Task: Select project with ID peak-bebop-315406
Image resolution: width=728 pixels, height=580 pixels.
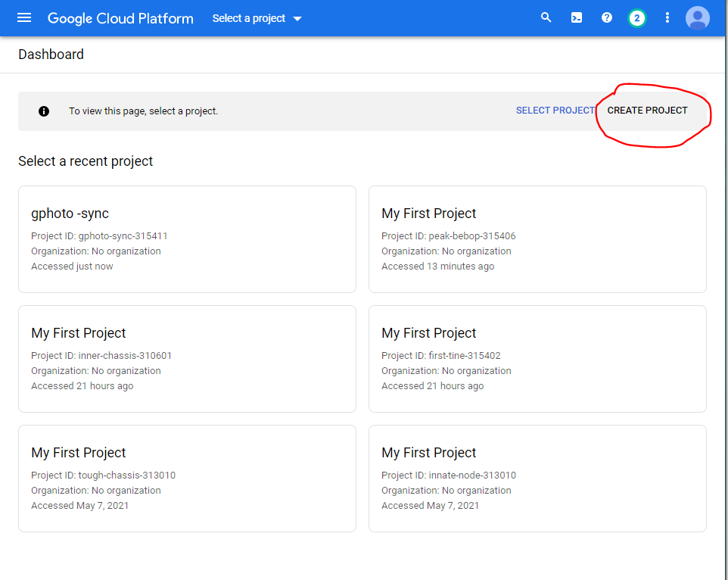Action: click(537, 239)
